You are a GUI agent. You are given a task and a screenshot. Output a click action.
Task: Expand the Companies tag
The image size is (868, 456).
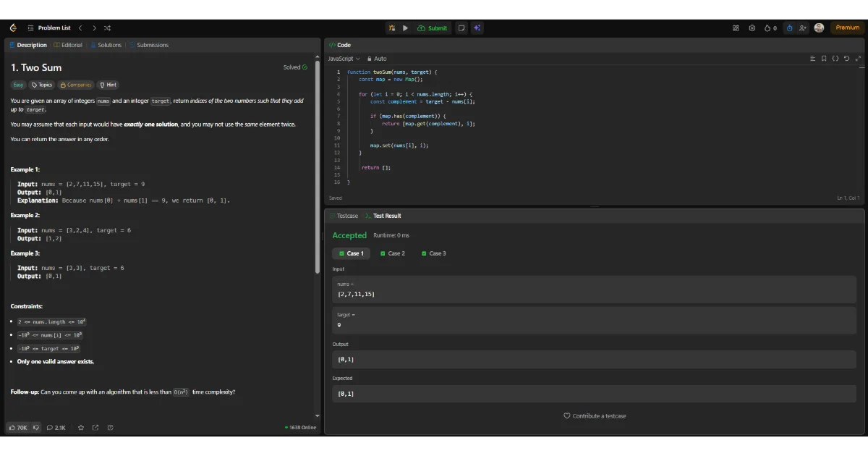point(76,85)
